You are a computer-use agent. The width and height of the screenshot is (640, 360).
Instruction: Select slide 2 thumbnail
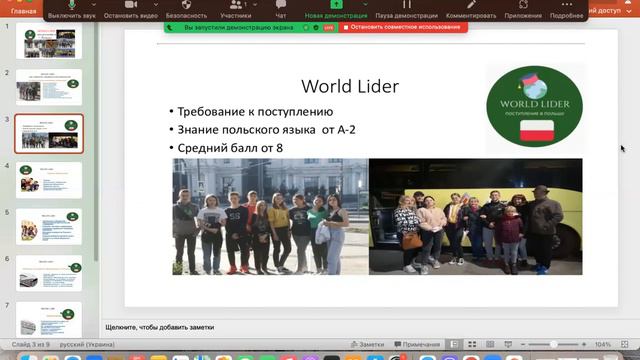pyautogui.click(x=49, y=87)
